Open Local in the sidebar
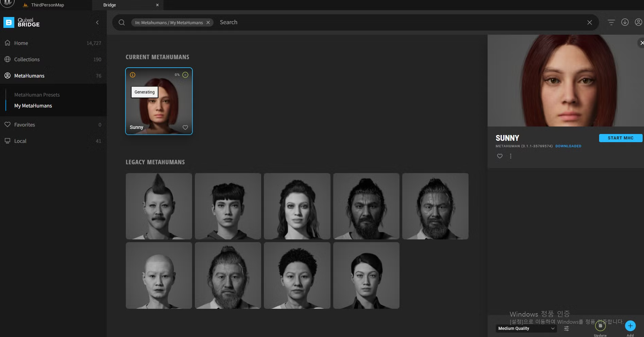This screenshot has height=337, width=644. 53,141
